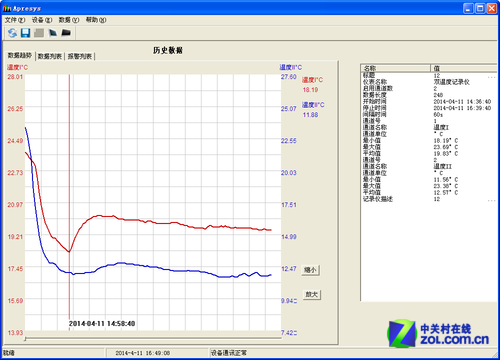Click the dark teal slanted panel toolbar icon

point(52,33)
